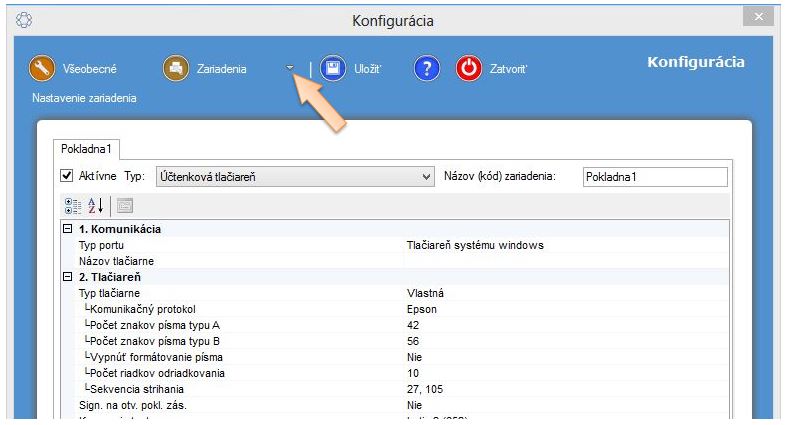
Task: Click the Všeobecné menu label
Action: [x=90, y=69]
